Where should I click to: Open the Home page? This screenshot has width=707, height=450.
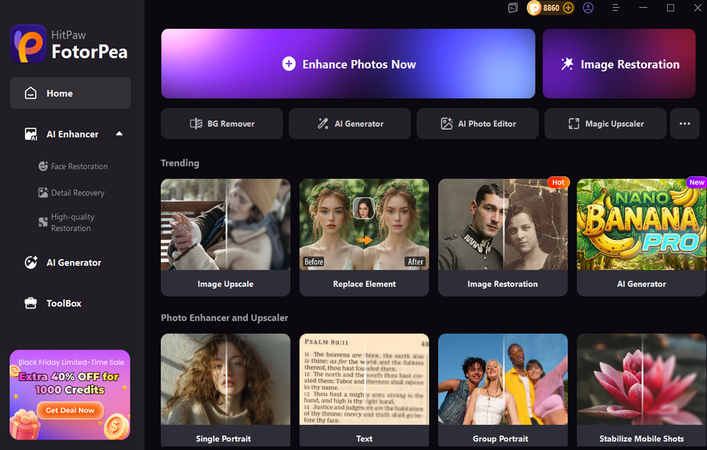[70, 93]
